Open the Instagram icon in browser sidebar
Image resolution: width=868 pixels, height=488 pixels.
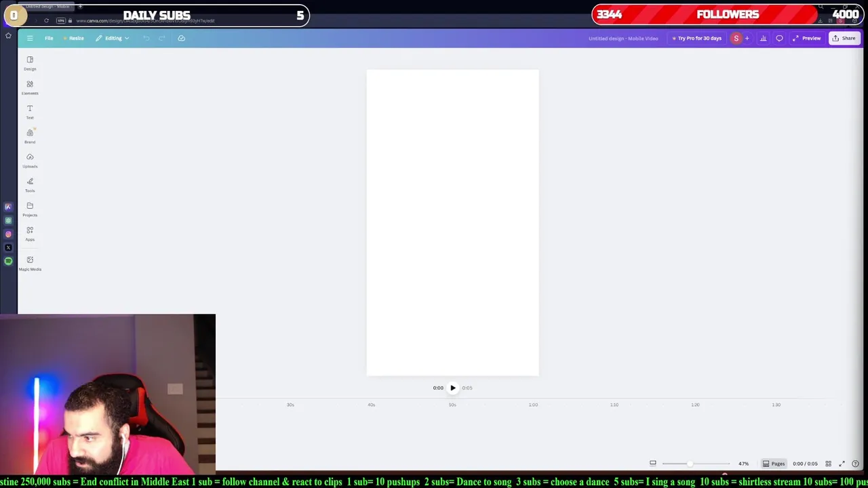(x=8, y=234)
